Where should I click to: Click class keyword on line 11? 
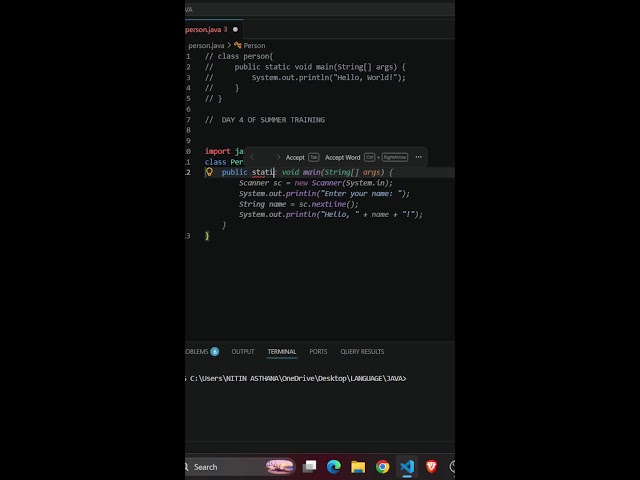215,162
